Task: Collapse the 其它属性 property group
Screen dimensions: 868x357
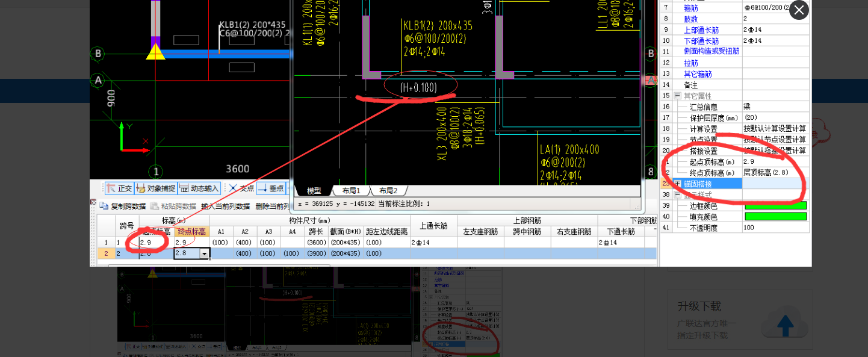Action: point(677,96)
